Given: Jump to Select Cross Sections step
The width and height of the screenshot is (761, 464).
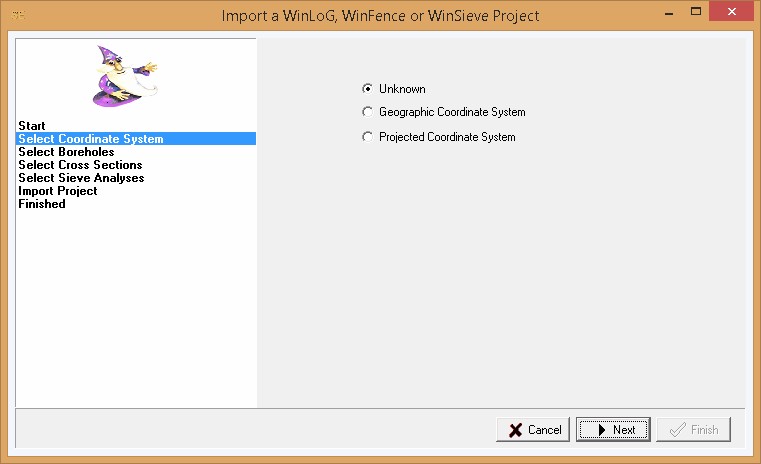Looking at the screenshot, I should [x=80, y=165].
